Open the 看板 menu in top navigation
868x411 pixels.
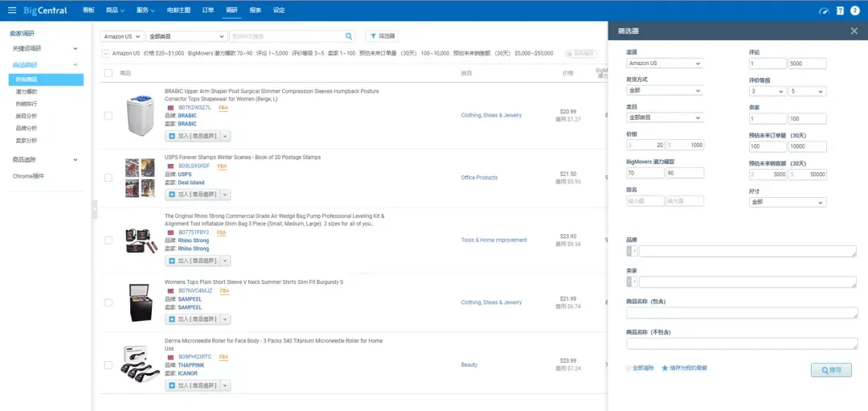point(88,10)
